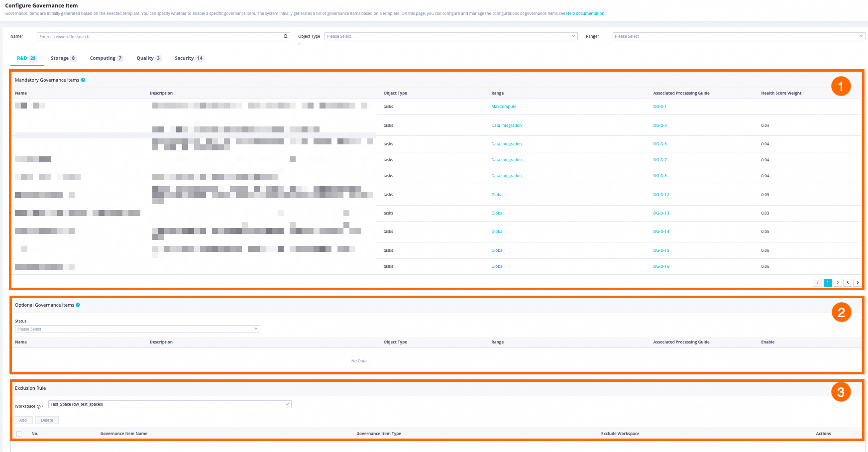Click Global range in DG-D-14 row
Image resolution: width=868 pixels, height=452 pixels.
497,231
